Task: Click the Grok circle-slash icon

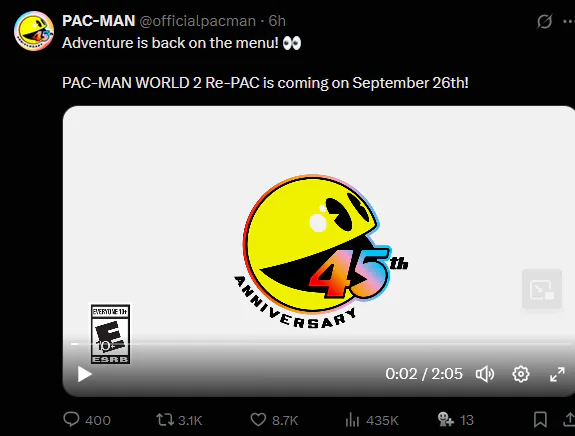Action: click(x=545, y=21)
